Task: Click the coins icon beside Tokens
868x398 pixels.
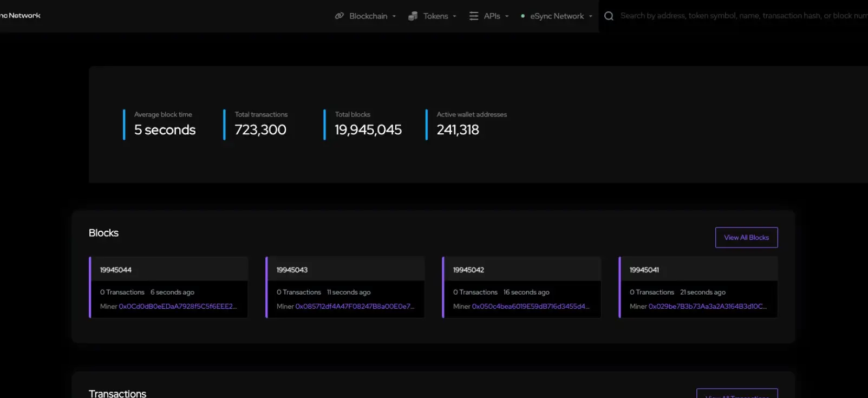Action: tap(413, 16)
